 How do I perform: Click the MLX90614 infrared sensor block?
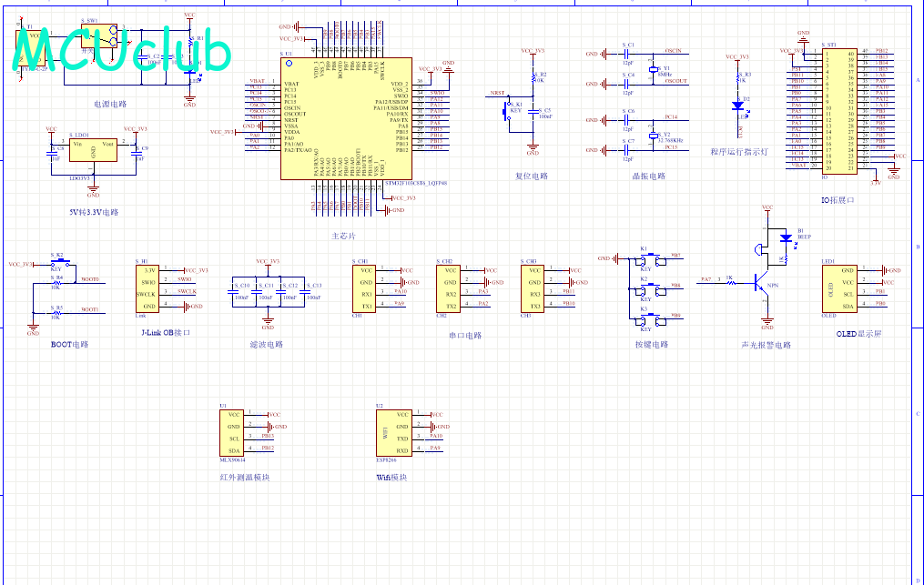pyautogui.click(x=231, y=433)
